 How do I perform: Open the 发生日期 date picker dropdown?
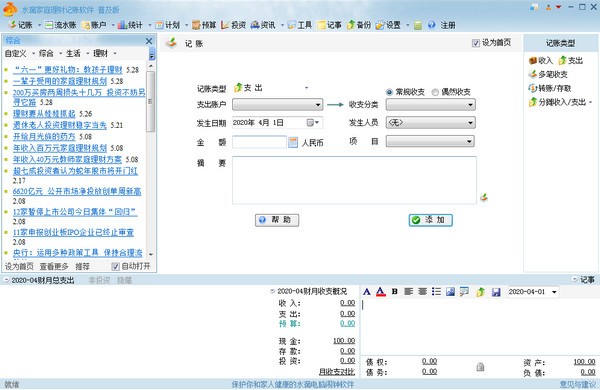pos(316,122)
